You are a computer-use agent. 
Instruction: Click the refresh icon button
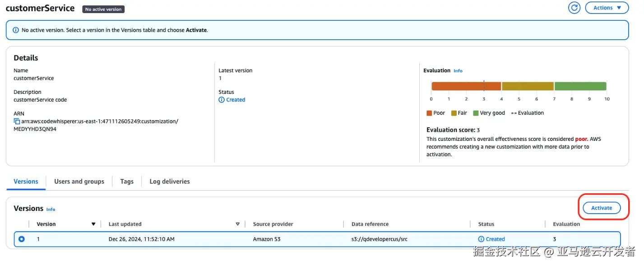pos(574,8)
